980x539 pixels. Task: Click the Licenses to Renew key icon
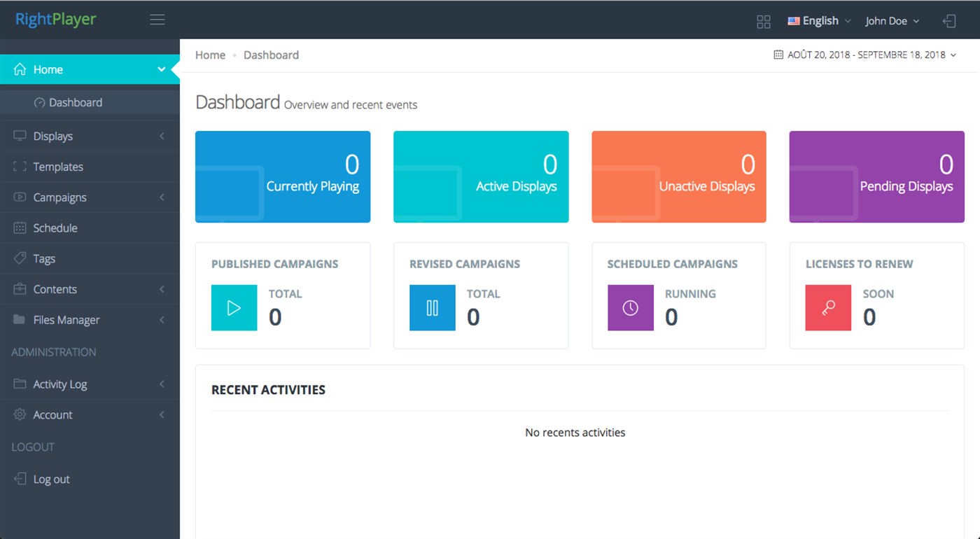coord(828,307)
